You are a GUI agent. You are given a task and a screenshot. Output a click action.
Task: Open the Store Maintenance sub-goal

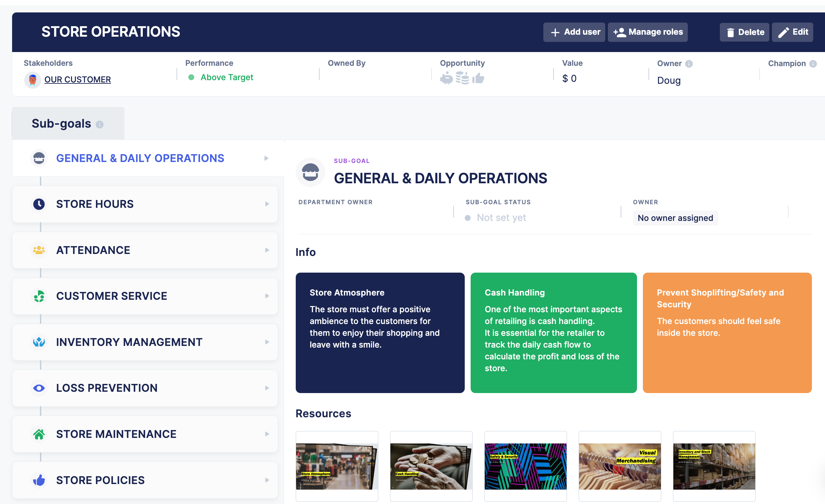[x=116, y=434]
